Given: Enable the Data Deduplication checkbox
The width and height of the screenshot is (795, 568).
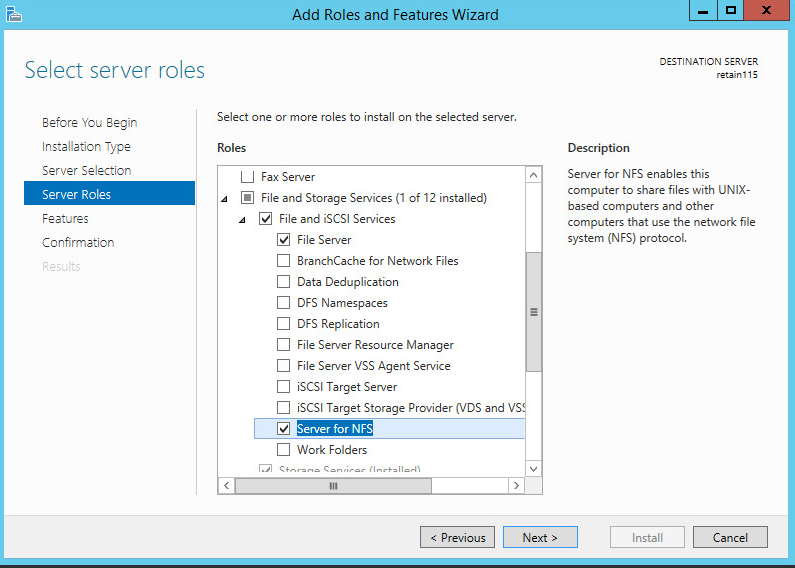Looking at the screenshot, I should click(284, 282).
